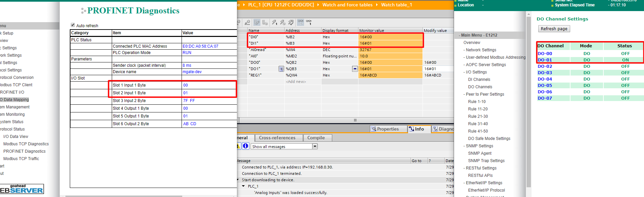
Task: Click the 'mgate-dev' device name value
Action: pyautogui.click(x=192, y=72)
